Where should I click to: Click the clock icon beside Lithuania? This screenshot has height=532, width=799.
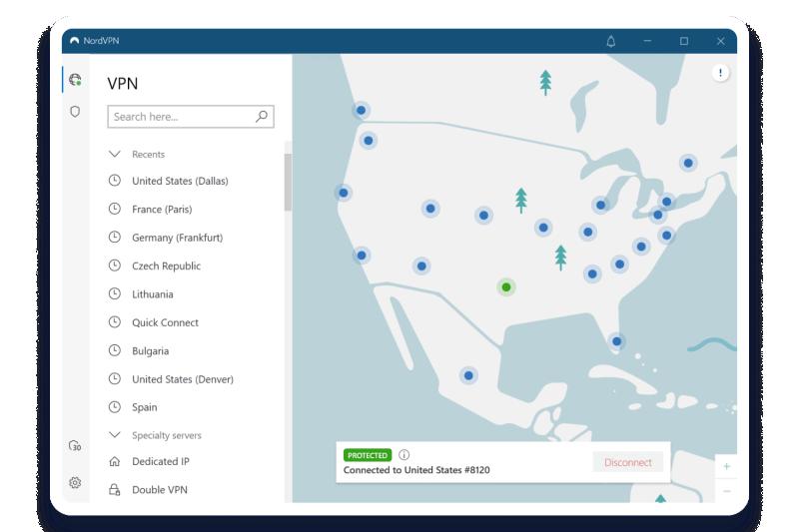coord(115,293)
